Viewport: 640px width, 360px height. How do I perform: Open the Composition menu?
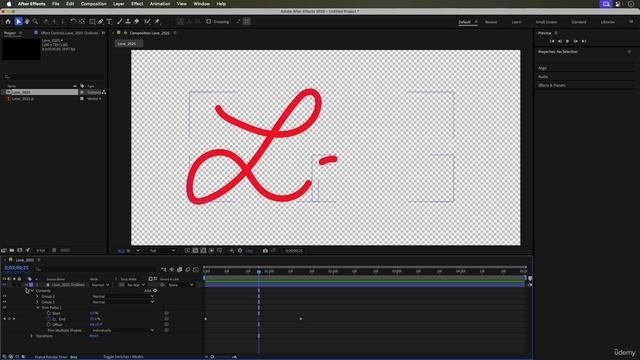[x=93, y=4]
